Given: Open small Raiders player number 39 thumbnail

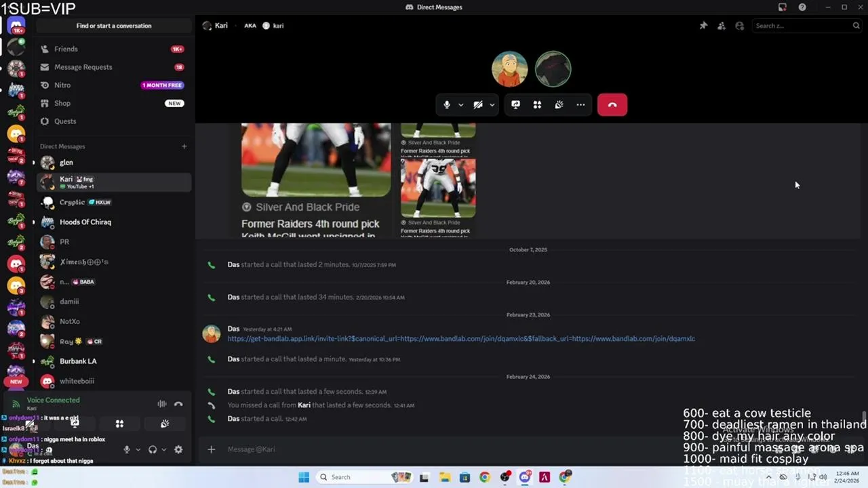Looking at the screenshot, I should (438, 188).
